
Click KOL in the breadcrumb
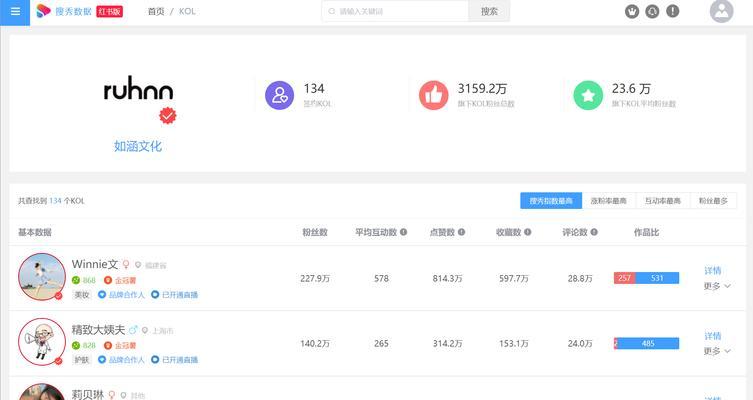pyautogui.click(x=187, y=12)
